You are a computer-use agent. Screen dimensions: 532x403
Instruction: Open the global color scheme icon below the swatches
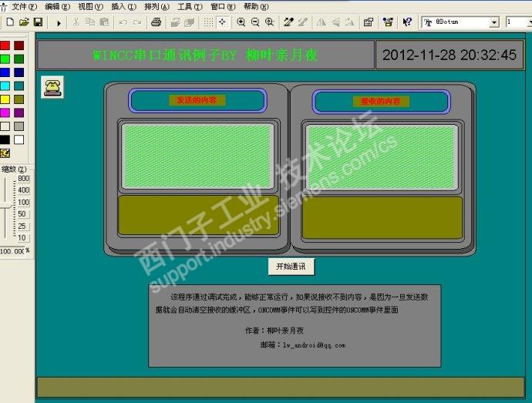(5, 153)
